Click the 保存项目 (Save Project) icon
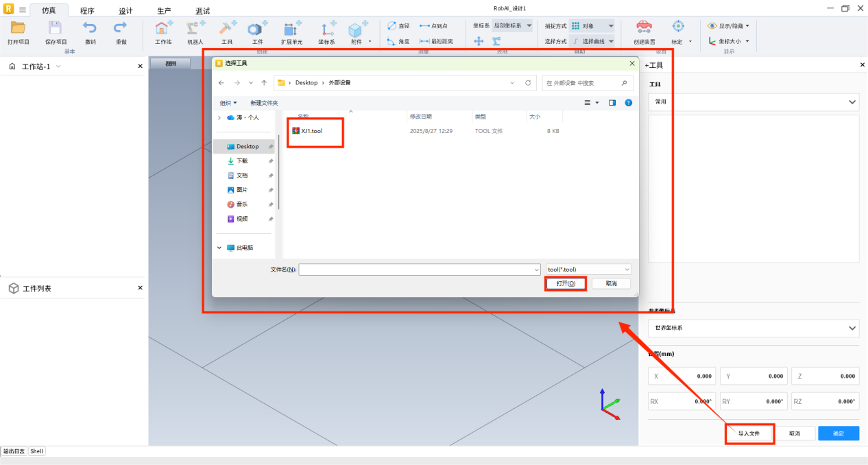The width and height of the screenshot is (868, 465). pyautogui.click(x=55, y=28)
